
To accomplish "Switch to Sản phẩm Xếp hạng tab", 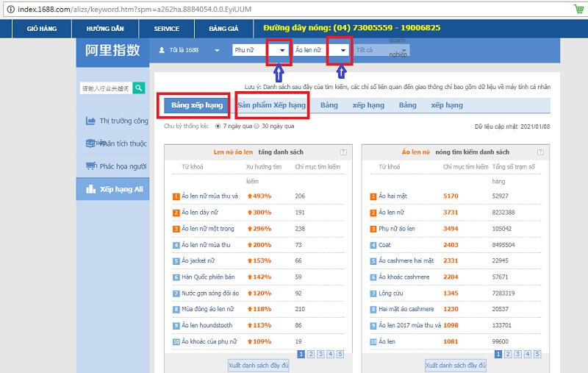I will point(272,105).
